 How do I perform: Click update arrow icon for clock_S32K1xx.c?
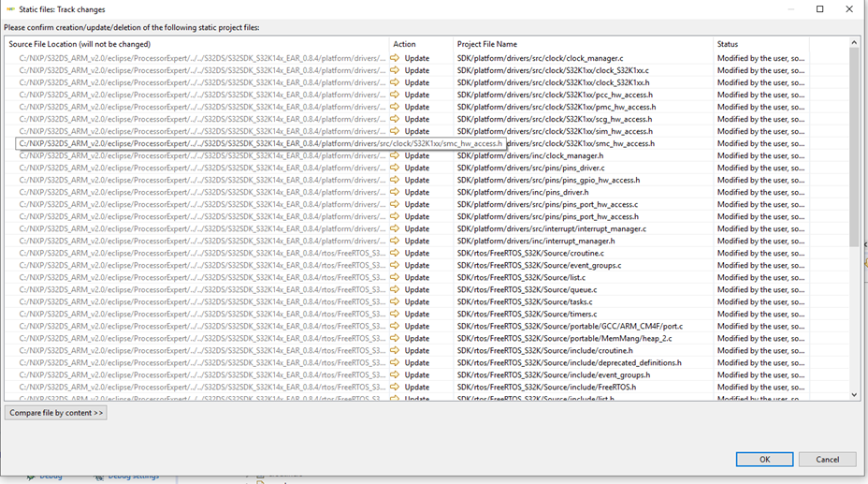395,70
